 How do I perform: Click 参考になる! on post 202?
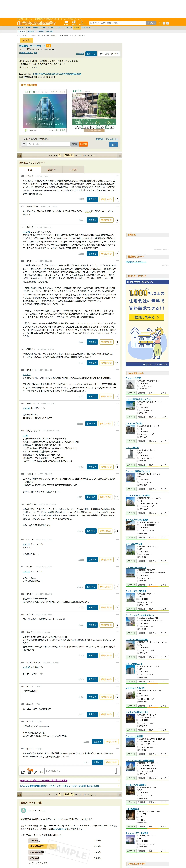tap(106, 220)
